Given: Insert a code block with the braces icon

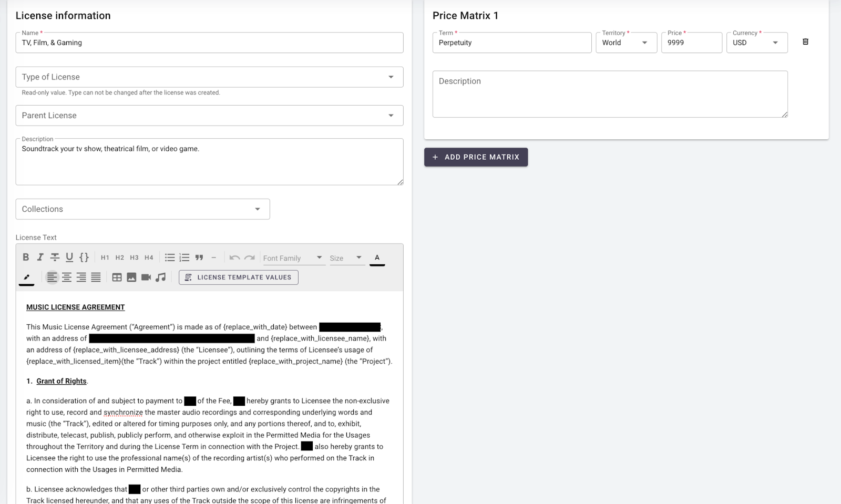Looking at the screenshot, I should tap(84, 258).
